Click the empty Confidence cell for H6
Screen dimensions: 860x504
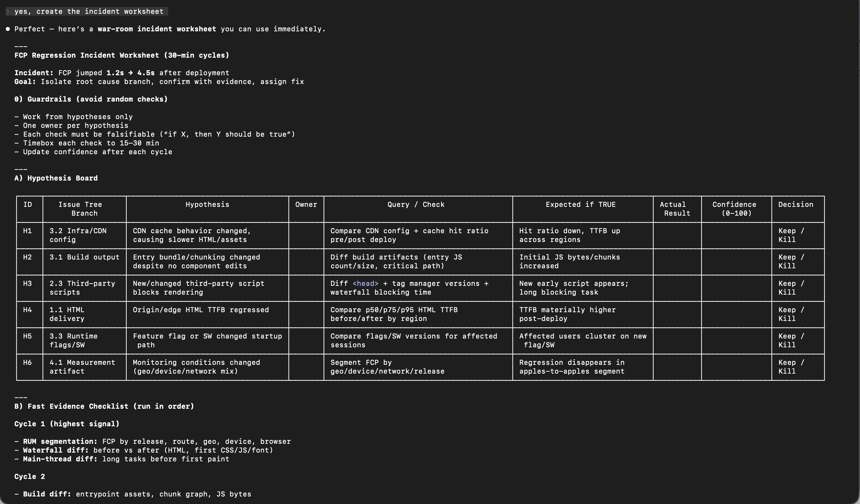tap(736, 367)
